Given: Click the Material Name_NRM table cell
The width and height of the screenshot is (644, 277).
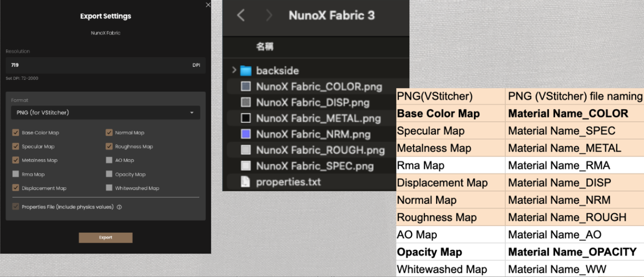Looking at the screenshot, I should pyautogui.click(x=575, y=200).
